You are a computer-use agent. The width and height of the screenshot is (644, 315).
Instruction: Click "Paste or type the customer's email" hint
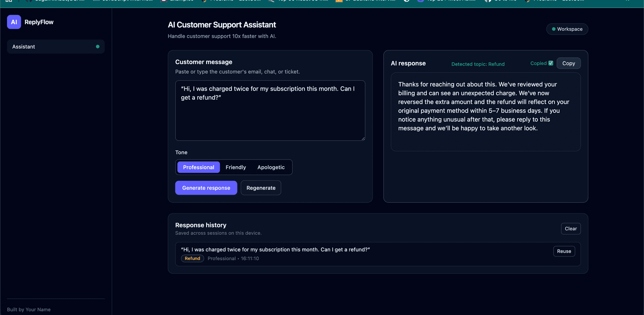pos(237,72)
